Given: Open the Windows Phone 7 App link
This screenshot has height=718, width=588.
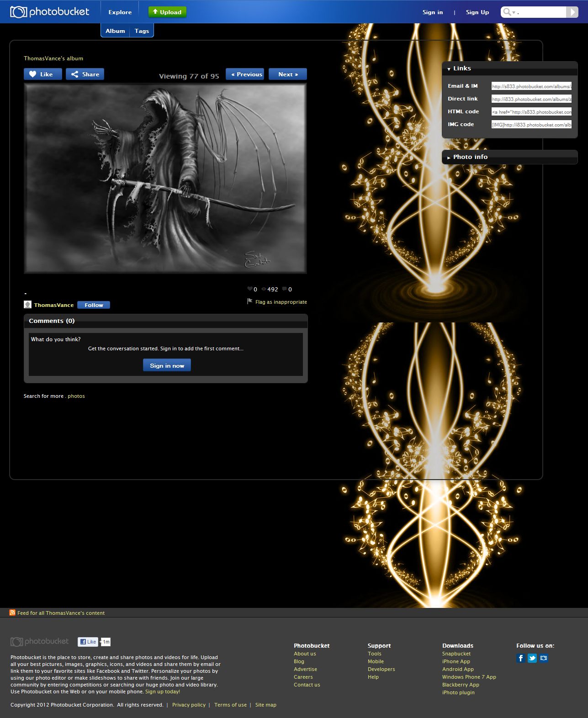Looking at the screenshot, I should pyautogui.click(x=469, y=677).
